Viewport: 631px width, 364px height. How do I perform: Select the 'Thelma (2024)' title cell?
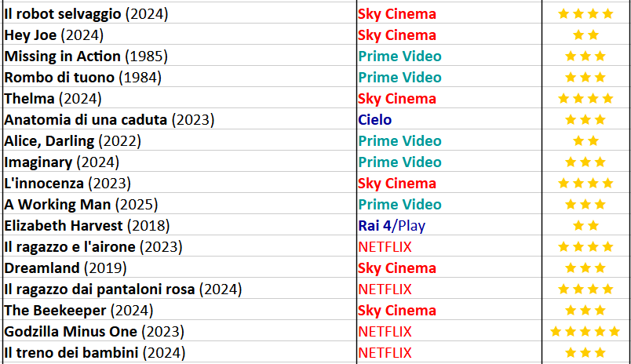click(180, 98)
